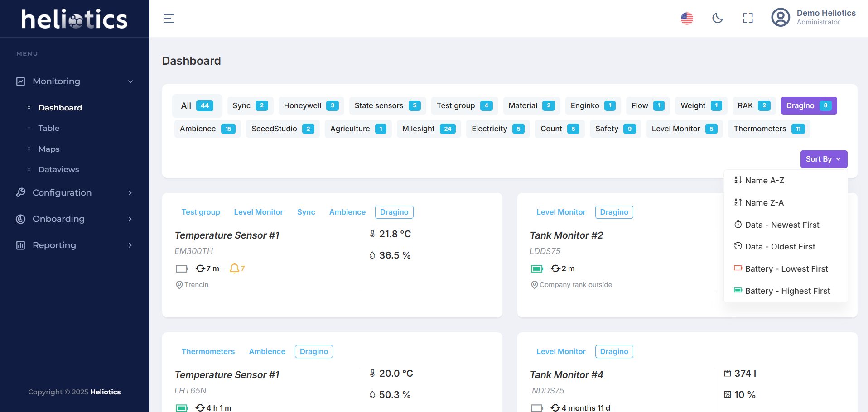
Task: Click the sync icon beside 4 months 11 d
Action: tap(555, 408)
